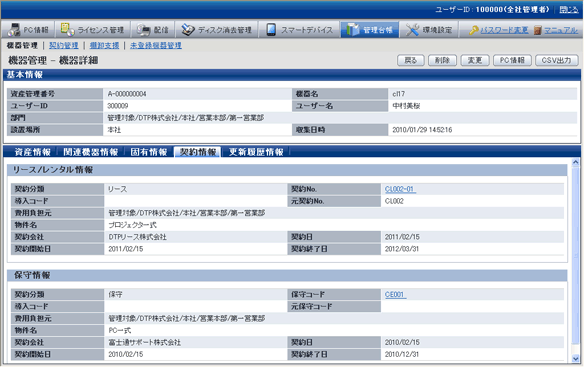Click the 閉じる link at top right
This screenshot has width=584, height=367.
click(569, 10)
